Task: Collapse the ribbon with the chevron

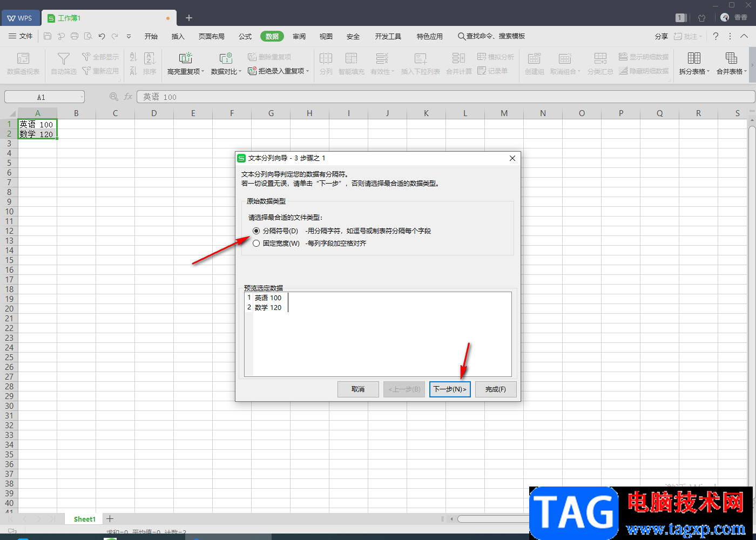Action: pyautogui.click(x=744, y=36)
